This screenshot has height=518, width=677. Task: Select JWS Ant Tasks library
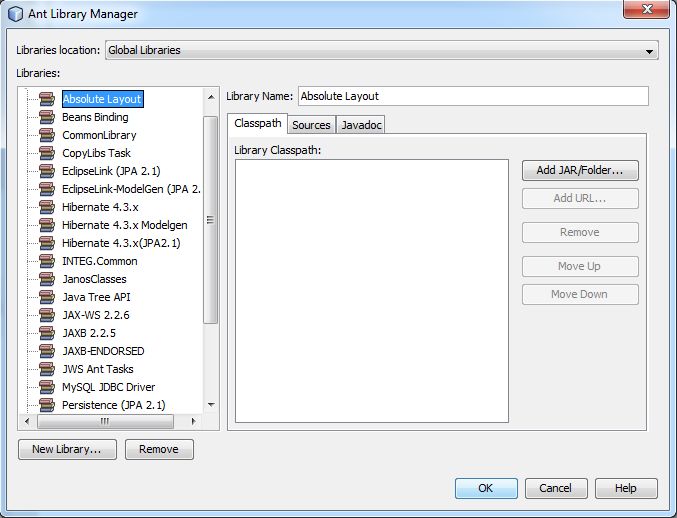click(x=98, y=369)
